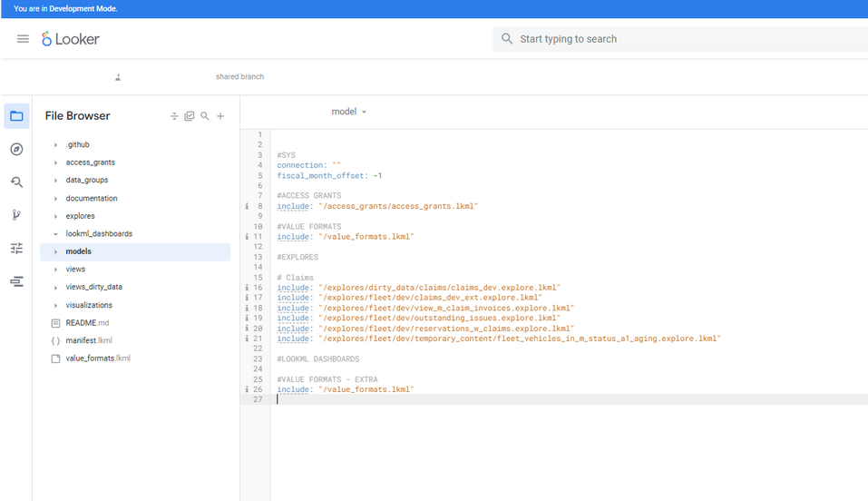Open the main hamburger menu
Screen dimensions: 868x501
23,39
